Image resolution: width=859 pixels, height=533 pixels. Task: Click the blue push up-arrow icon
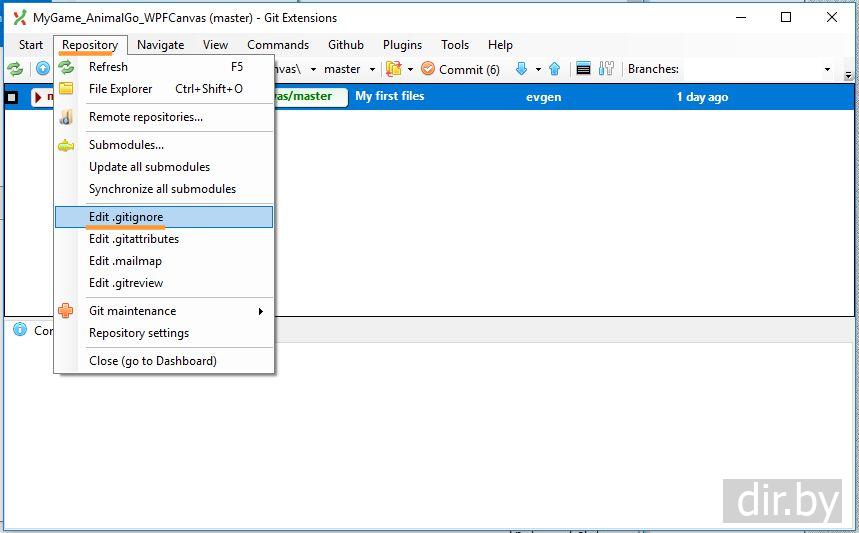click(x=554, y=69)
